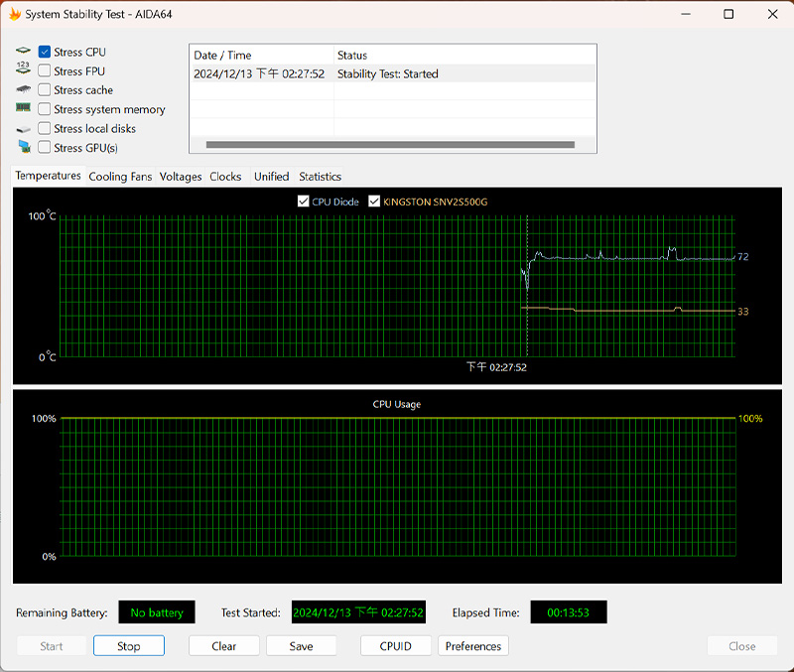Click the yellow 100% CPU usage reading
Image resolution: width=794 pixels, height=672 pixels.
750,419
